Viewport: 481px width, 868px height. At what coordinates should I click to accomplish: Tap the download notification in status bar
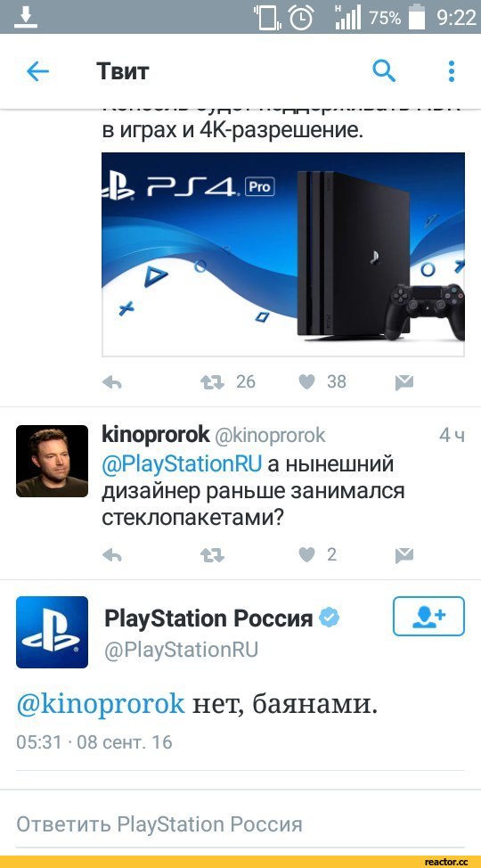coord(26,17)
